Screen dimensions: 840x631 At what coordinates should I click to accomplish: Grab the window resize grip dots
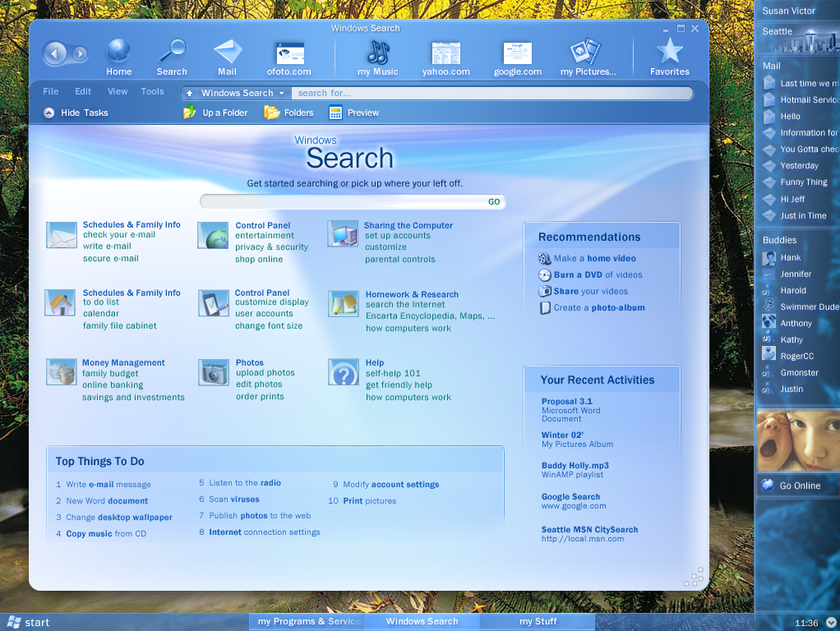pos(695,578)
